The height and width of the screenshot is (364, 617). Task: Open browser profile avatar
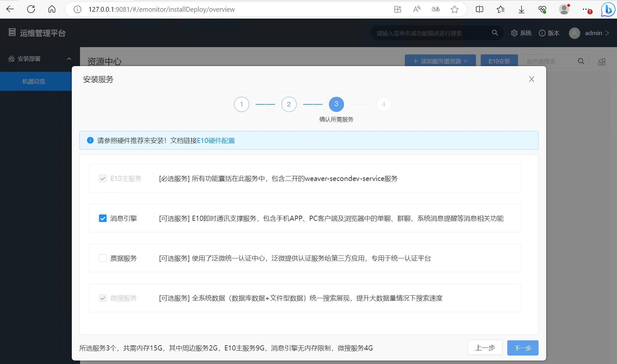point(564,9)
